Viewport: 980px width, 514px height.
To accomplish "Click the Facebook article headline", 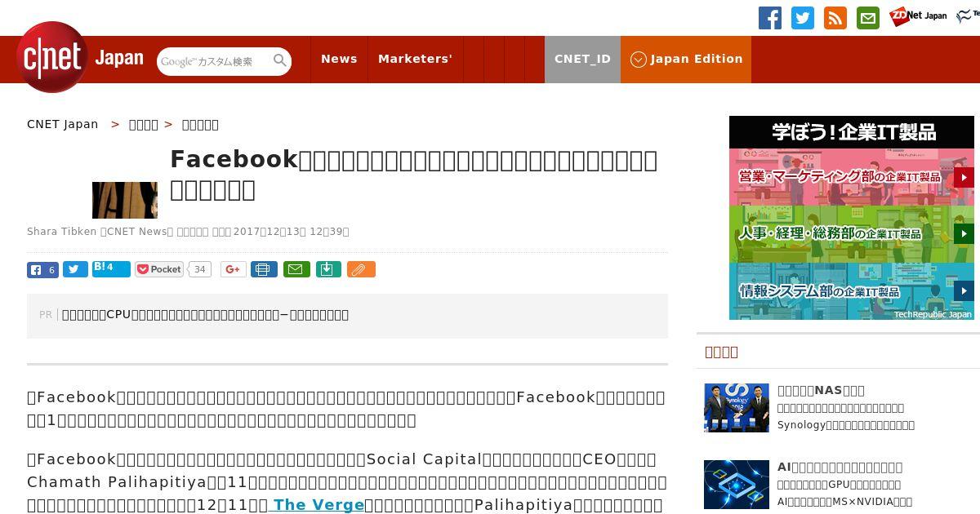I will 413,174.
